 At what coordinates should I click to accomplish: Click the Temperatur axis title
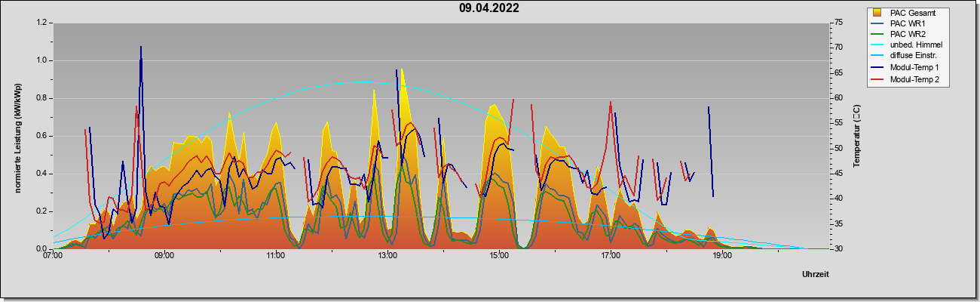point(856,136)
